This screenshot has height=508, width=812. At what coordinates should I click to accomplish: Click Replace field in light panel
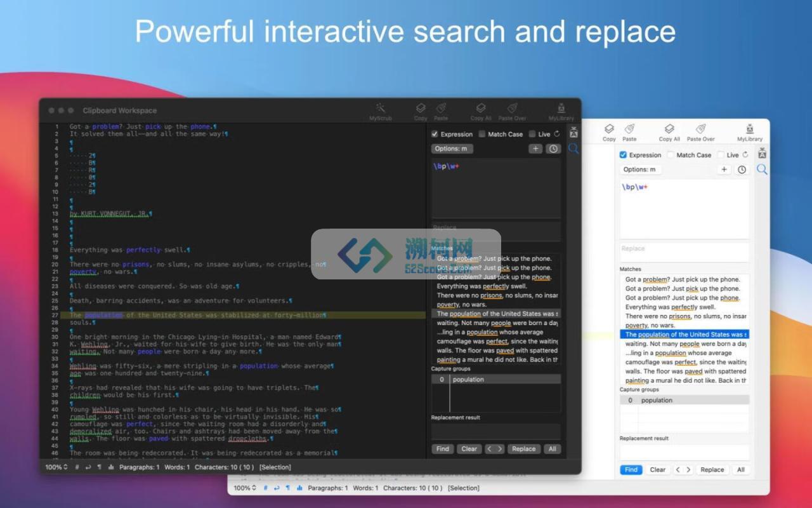(684, 252)
